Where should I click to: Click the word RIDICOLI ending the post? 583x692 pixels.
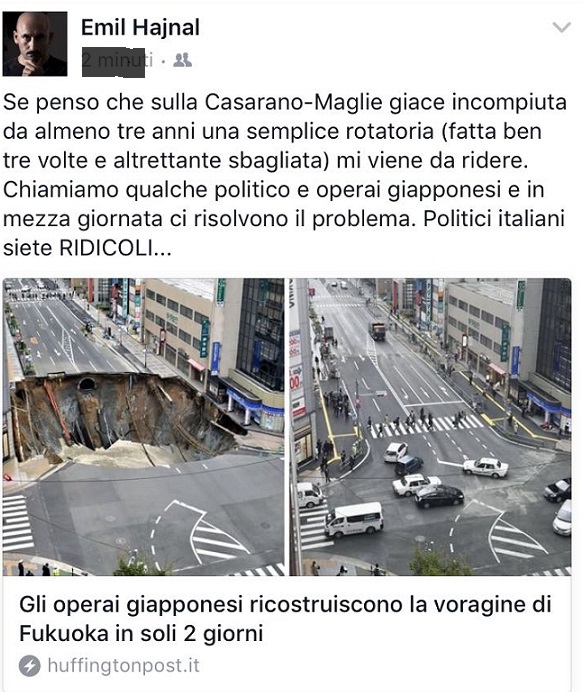pos(106,248)
